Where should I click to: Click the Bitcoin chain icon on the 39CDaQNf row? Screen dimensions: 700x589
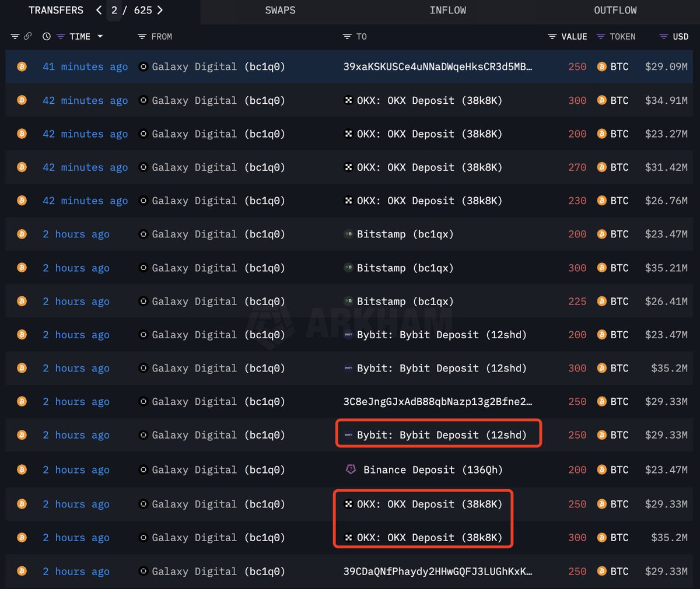pos(22,571)
